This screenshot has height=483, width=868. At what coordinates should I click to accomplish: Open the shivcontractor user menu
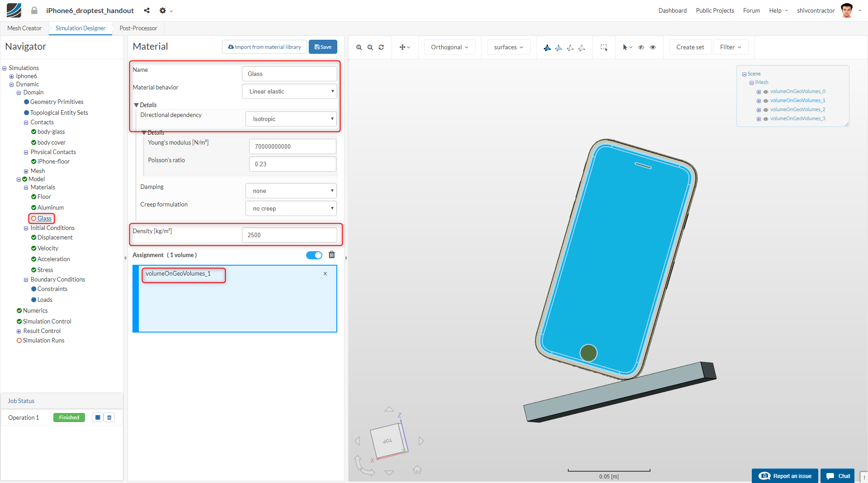pyautogui.click(x=829, y=10)
